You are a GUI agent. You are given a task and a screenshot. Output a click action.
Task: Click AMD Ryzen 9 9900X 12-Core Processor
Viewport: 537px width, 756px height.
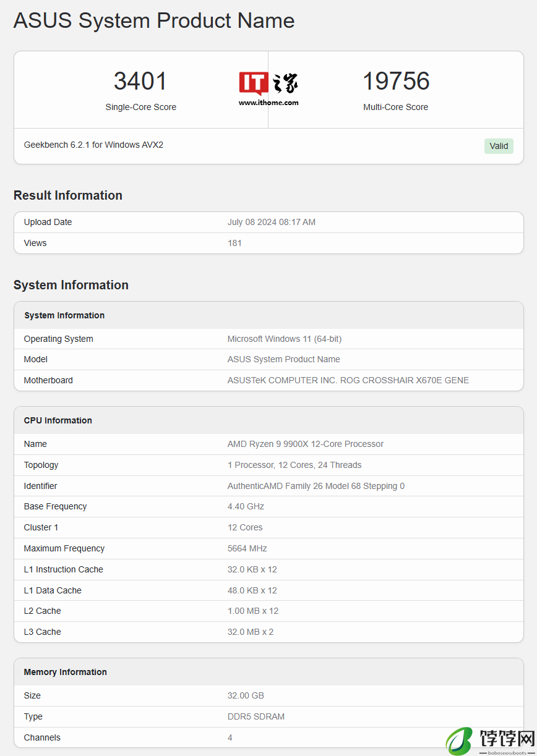(306, 444)
